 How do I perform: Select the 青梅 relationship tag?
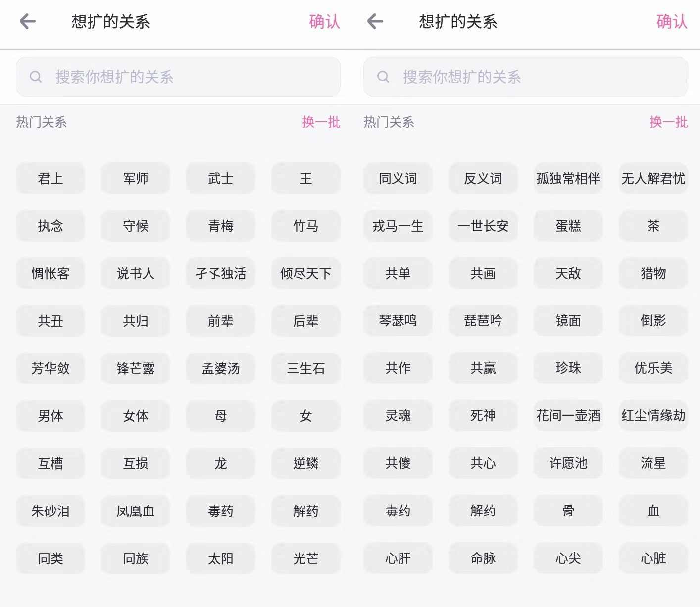(x=221, y=226)
